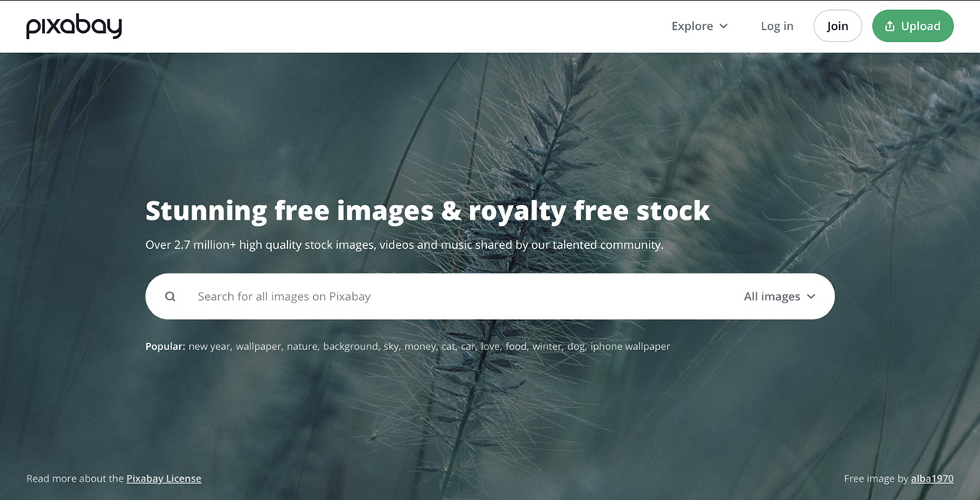Click the upload arrow icon
This screenshot has height=500, width=980.
pos(890,26)
